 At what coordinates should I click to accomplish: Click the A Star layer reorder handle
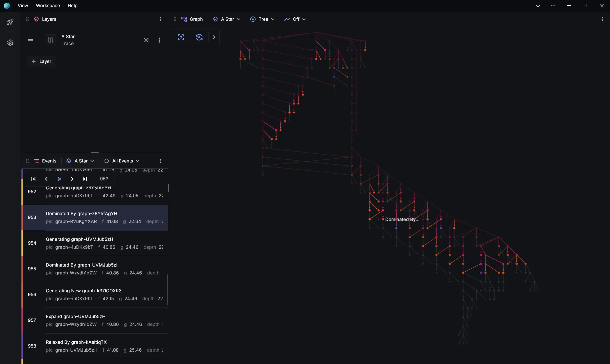click(30, 40)
